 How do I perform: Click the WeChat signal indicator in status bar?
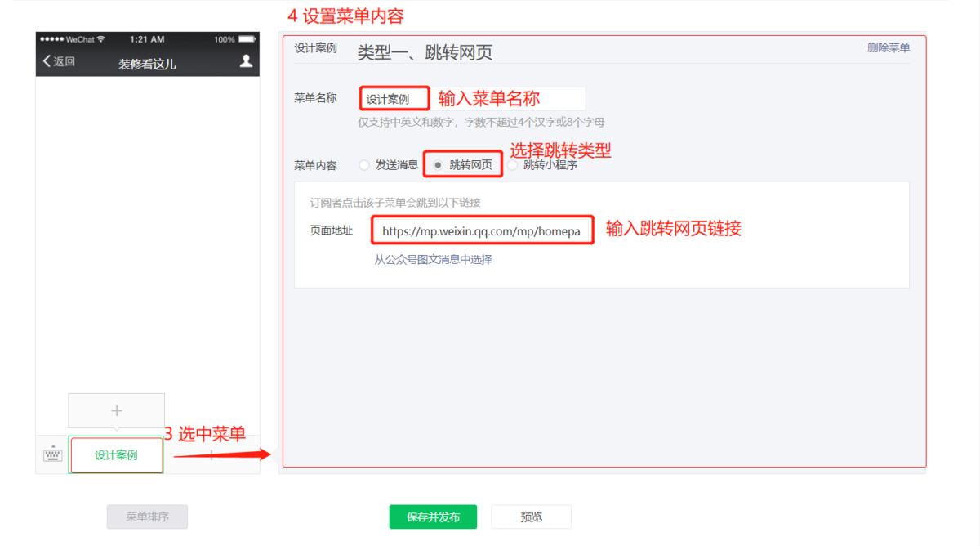pyautogui.click(x=73, y=39)
